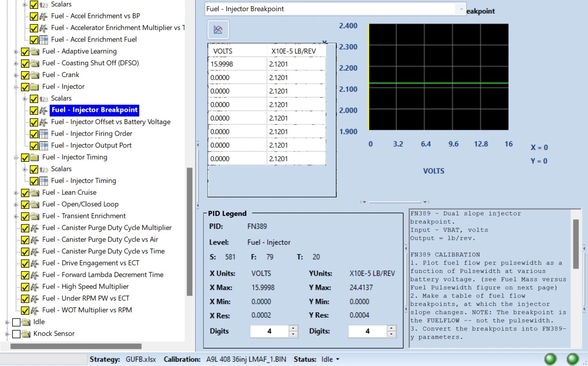Click table icon of Fuel - Injector Output Port
The image size is (588, 366).
click(43, 145)
